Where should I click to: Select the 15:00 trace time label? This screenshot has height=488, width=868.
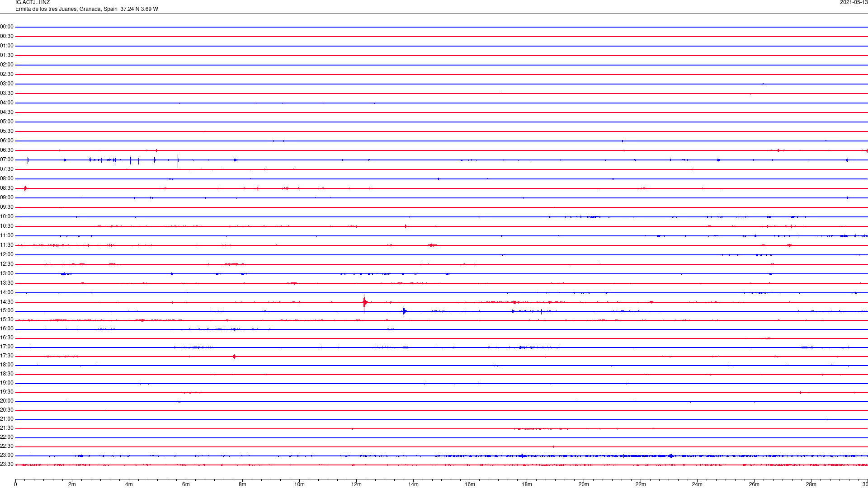pos(7,311)
